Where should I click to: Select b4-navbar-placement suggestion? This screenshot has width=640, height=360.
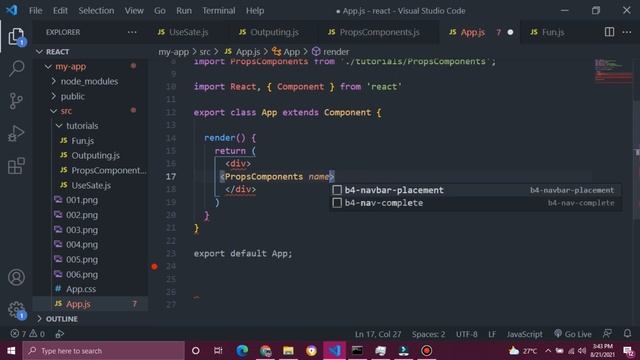476,190
